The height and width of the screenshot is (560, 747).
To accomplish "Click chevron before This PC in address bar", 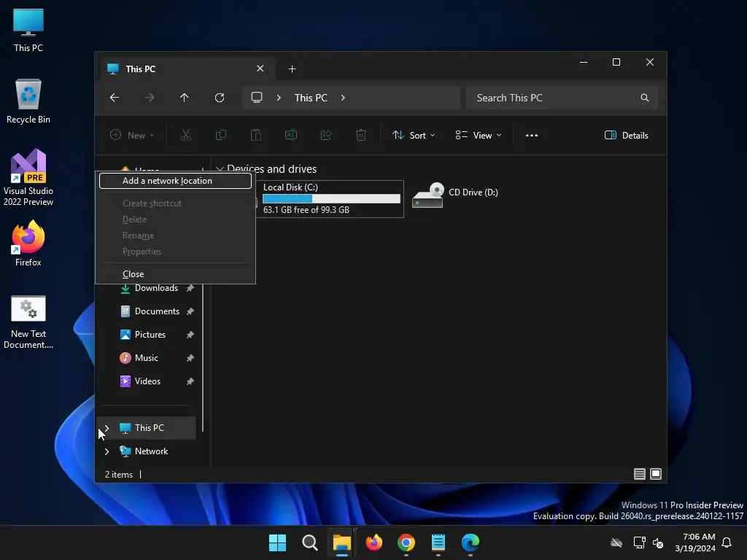I will coord(279,98).
